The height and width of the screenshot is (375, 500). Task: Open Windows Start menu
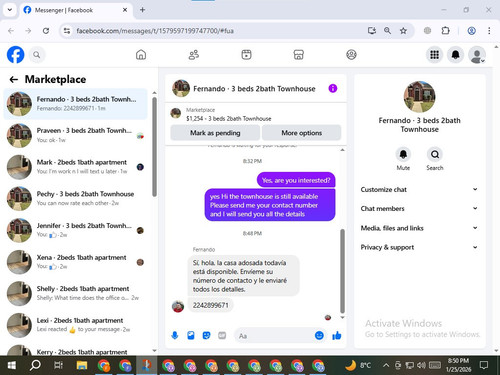pyautogui.click(x=12, y=365)
